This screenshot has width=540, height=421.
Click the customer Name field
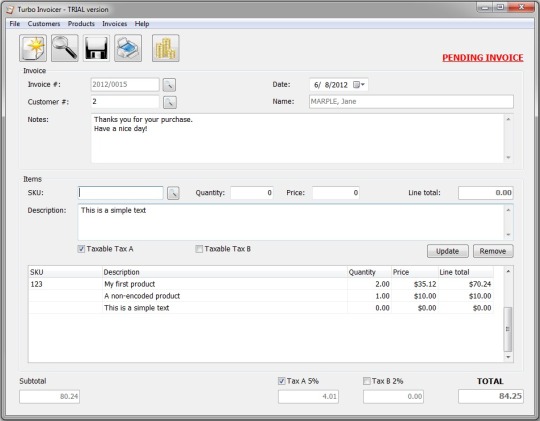coord(411,102)
